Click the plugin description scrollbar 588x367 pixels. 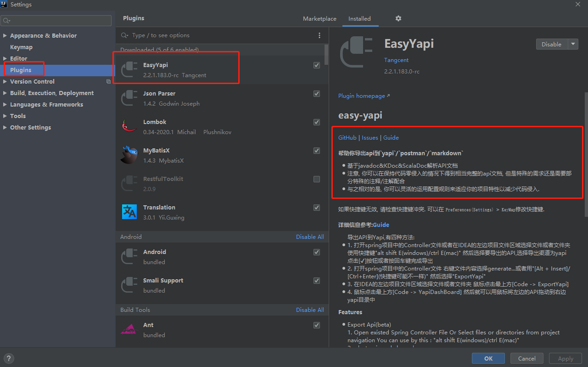(586, 154)
